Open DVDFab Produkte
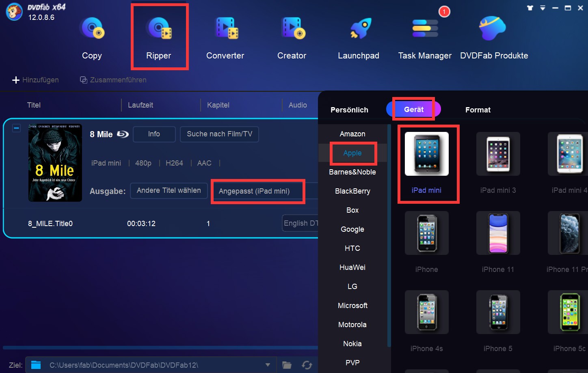The width and height of the screenshot is (588, 373). (494, 39)
